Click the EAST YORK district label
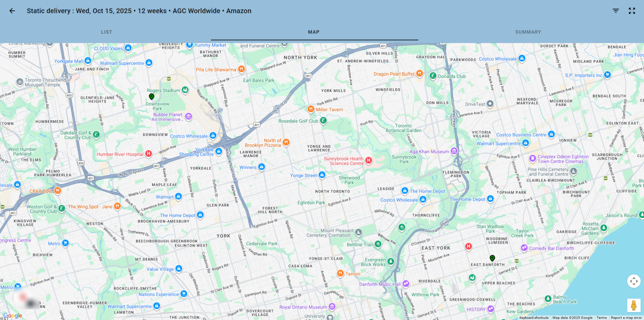Image resolution: width=644 pixels, height=320 pixels. 436,248
